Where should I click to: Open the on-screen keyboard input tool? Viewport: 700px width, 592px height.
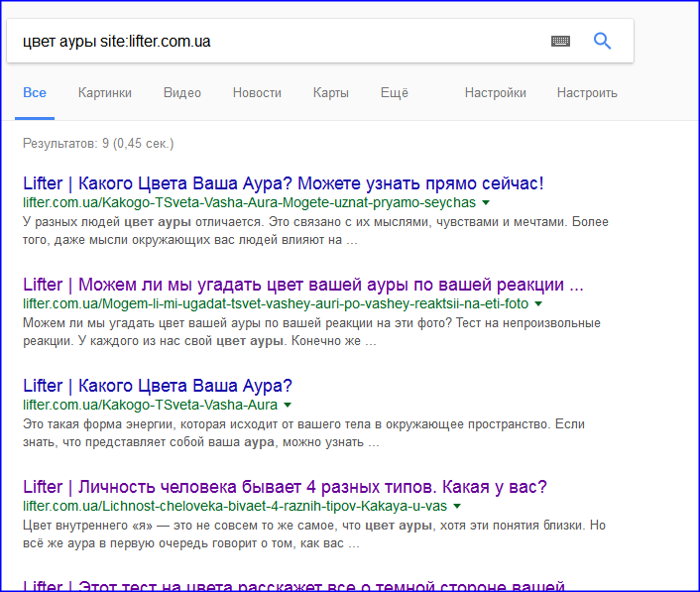(560, 42)
